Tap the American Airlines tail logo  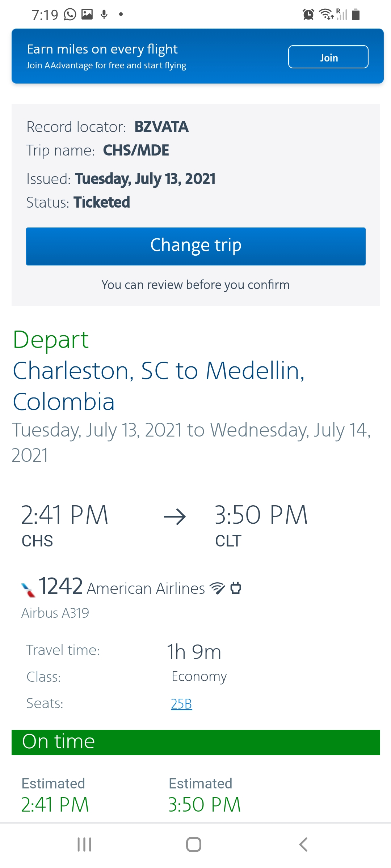coord(28,590)
